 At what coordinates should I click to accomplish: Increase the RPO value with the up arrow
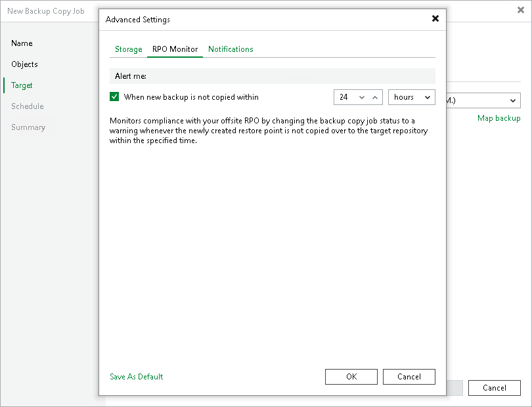[x=374, y=96]
